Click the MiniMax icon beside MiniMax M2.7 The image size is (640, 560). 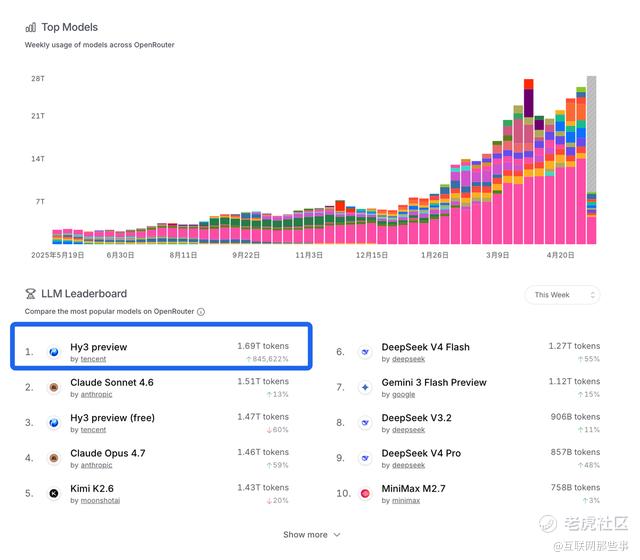tap(365, 493)
